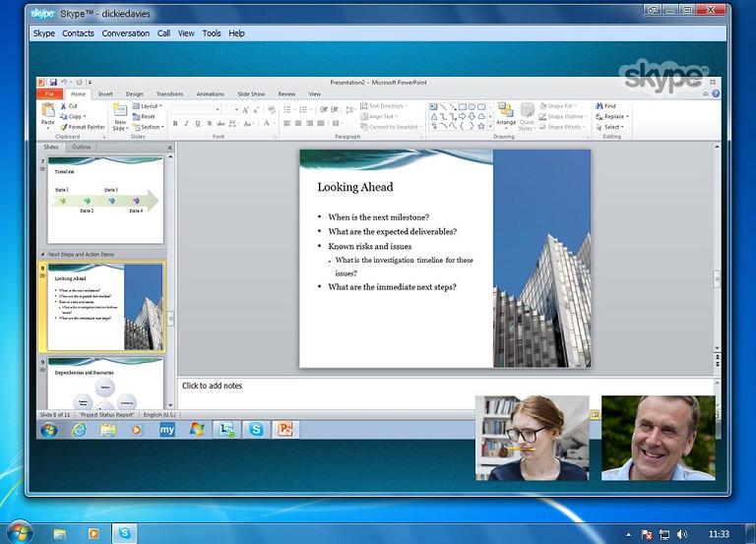This screenshot has width=756, height=544.
Task: Open Skype's Call menu
Action: pos(163,33)
